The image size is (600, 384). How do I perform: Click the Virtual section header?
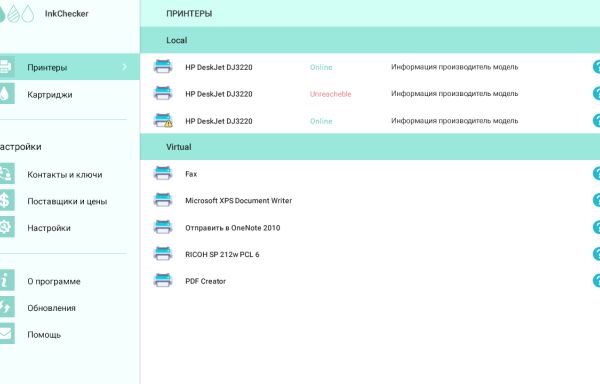pyautogui.click(x=370, y=146)
